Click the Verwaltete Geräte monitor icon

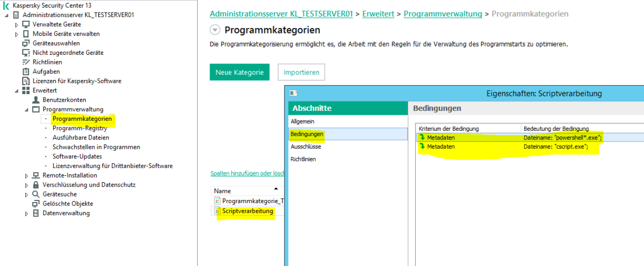pyautogui.click(x=26, y=24)
